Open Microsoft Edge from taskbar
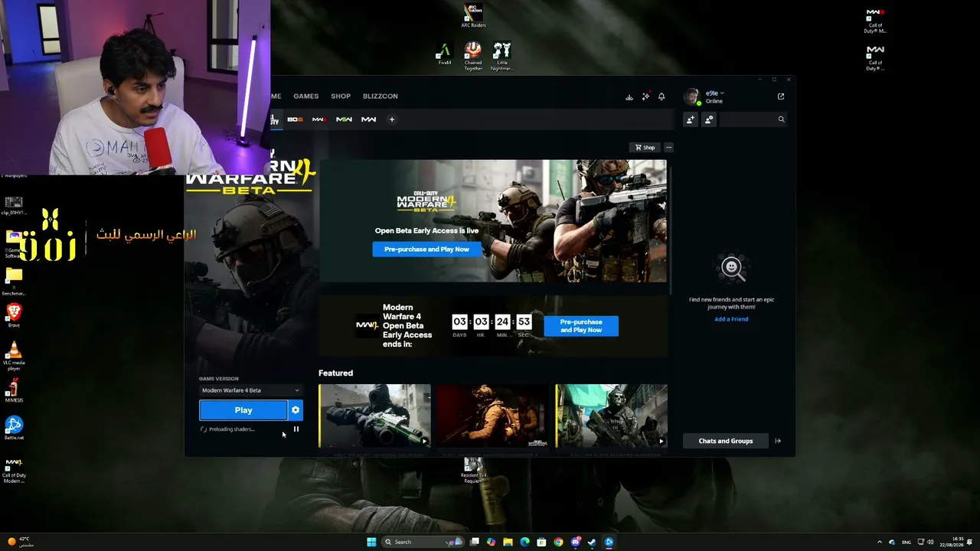The image size is (980, 551). (524, 542)
